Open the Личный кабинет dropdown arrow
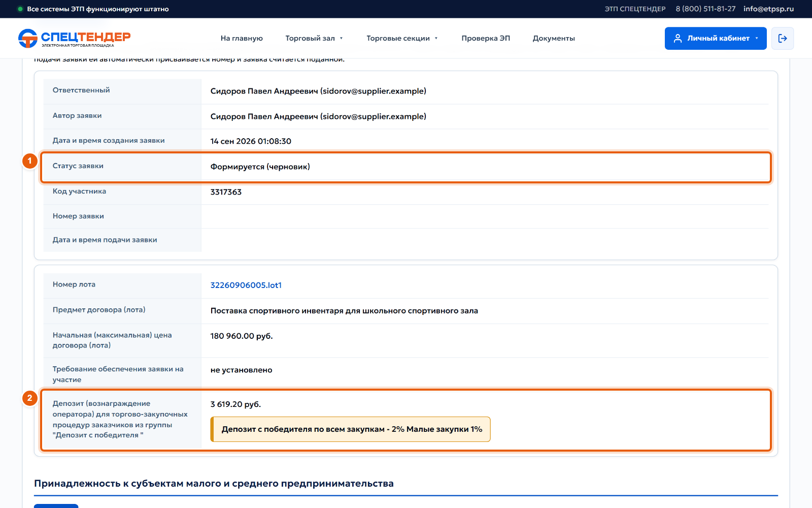The image size is (812, 508). 757,38
